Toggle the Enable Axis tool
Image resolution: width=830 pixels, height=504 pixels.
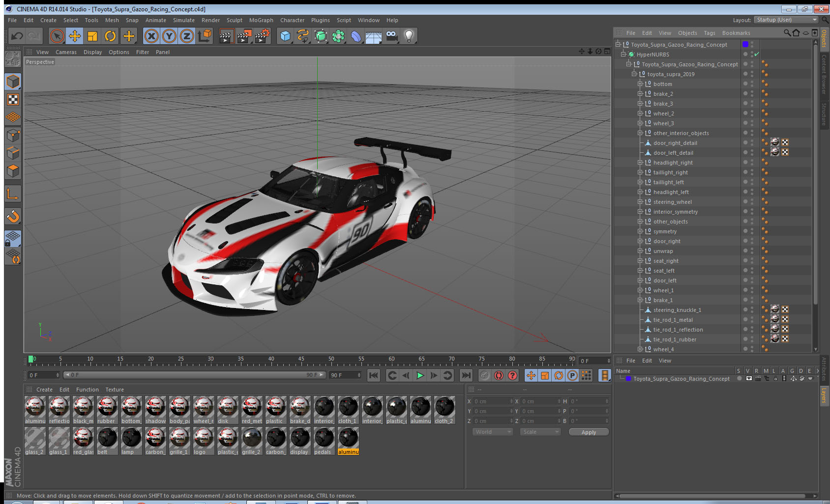coord(13,194)
